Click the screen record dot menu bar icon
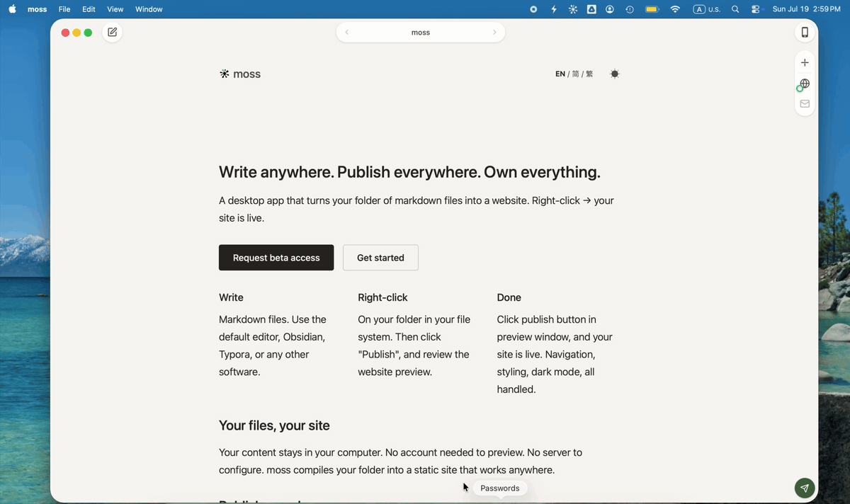The width and height of the screenshot is (850, 504). [x=533, y=9]
